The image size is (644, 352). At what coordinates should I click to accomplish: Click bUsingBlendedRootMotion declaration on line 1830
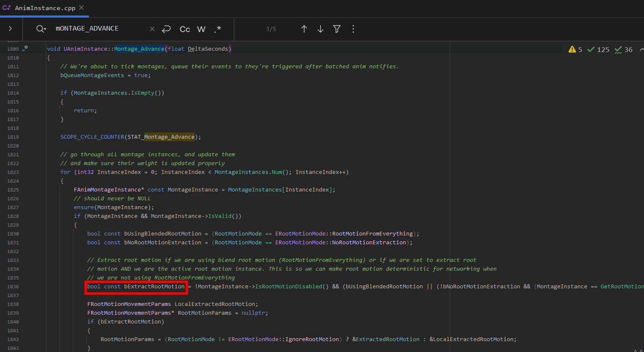163,234
